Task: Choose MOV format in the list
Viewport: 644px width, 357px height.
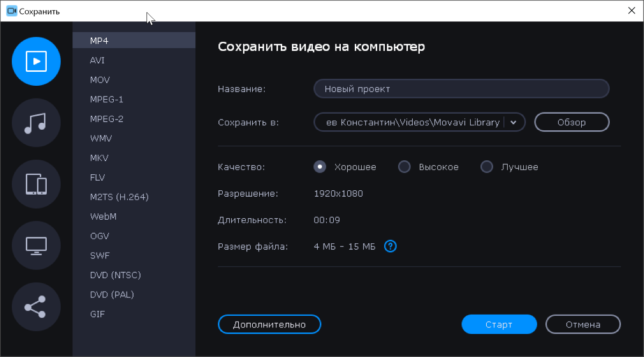Action: click(134, 80)
